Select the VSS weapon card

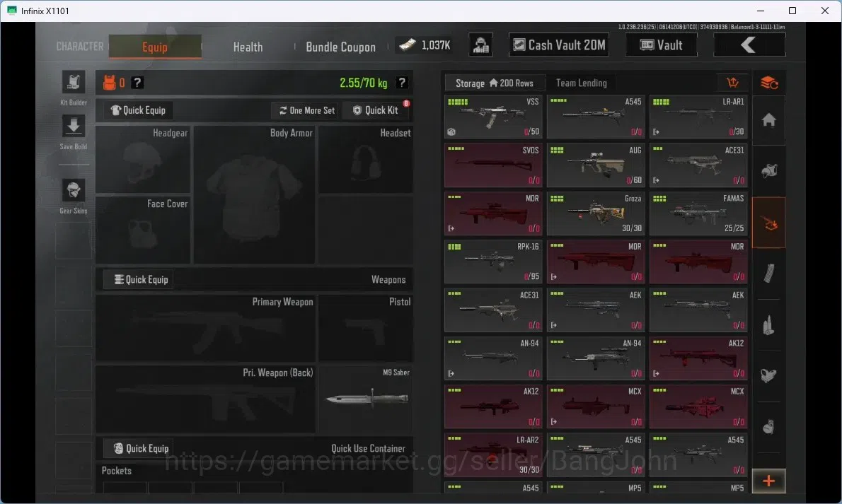(493, 117)
